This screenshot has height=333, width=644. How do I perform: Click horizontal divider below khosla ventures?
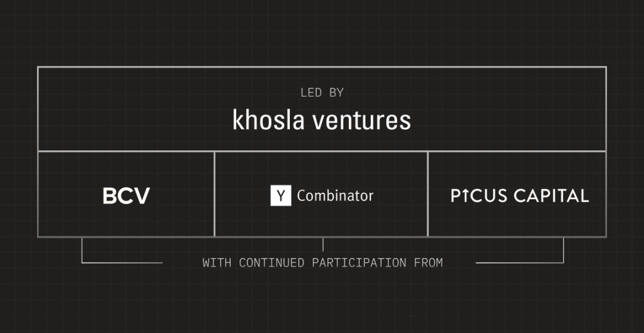[x=321, y=152]
